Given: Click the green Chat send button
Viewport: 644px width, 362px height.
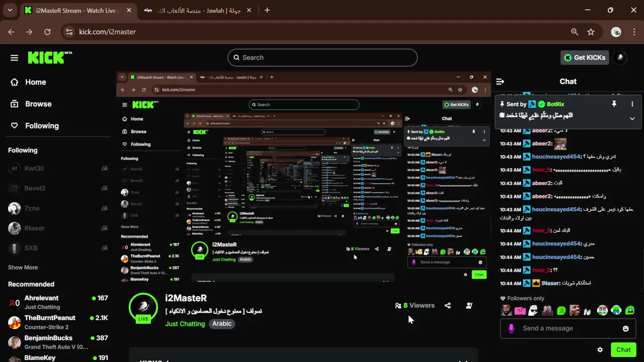Looking at the screenshot, I should pos(623,350).
